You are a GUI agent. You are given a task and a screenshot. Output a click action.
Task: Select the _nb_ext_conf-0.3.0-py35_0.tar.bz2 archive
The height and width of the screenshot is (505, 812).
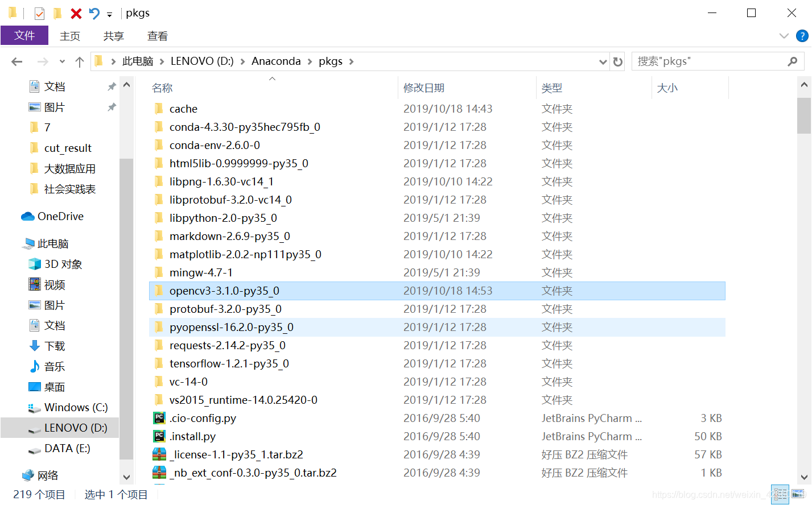[x=437, y=473]
